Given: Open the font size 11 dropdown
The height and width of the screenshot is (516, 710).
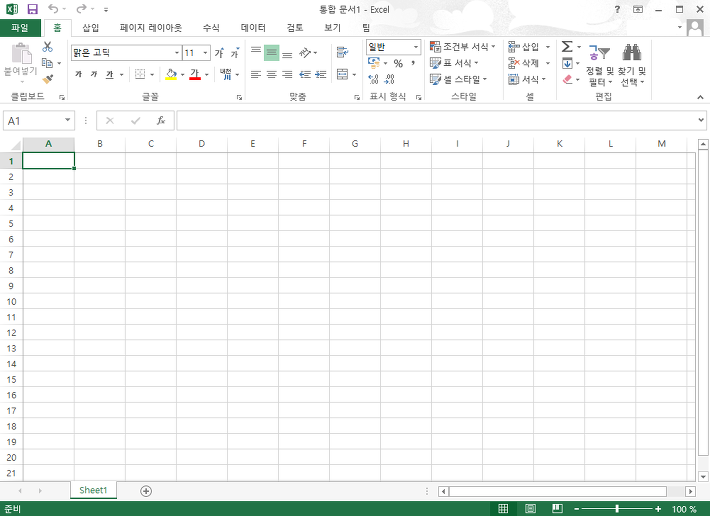Looking at the screenshot, I should tap(206, 53).
